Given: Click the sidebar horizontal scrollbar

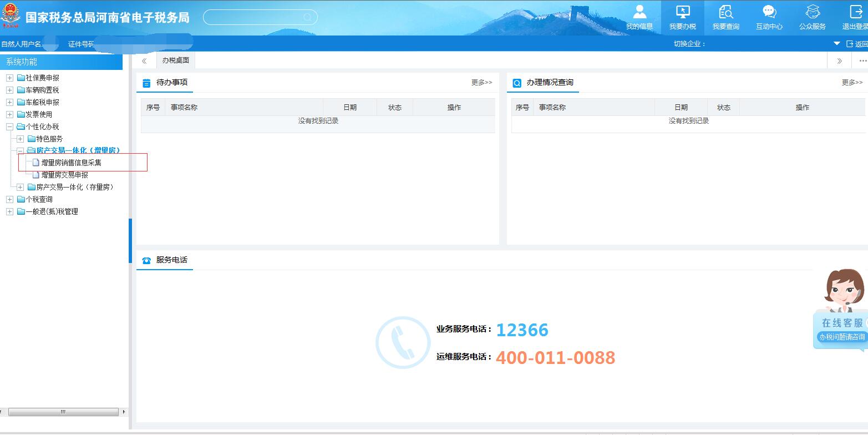Looking at the screenshot, I should click(63, 412).
